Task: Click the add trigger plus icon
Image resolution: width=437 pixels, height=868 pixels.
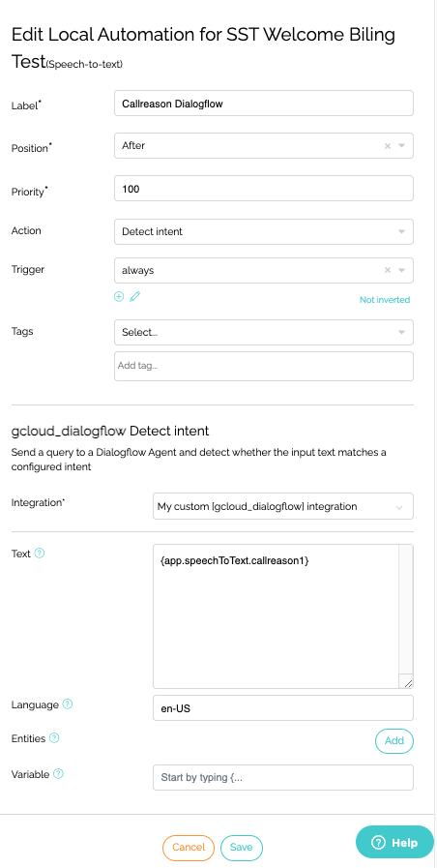Action: 119,297
